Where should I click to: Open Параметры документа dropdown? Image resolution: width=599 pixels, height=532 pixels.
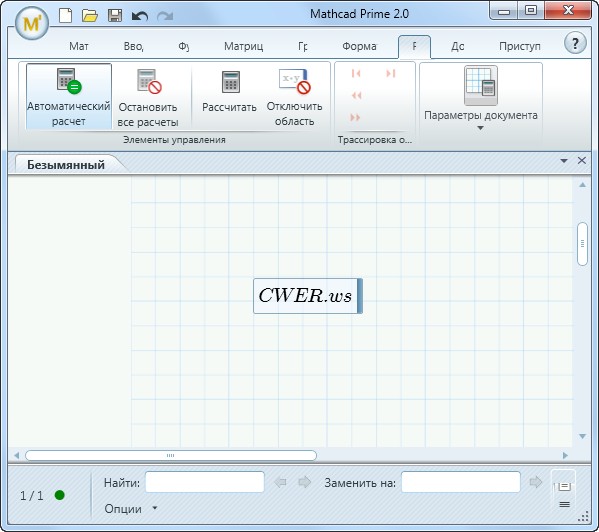tap(481, 99)
